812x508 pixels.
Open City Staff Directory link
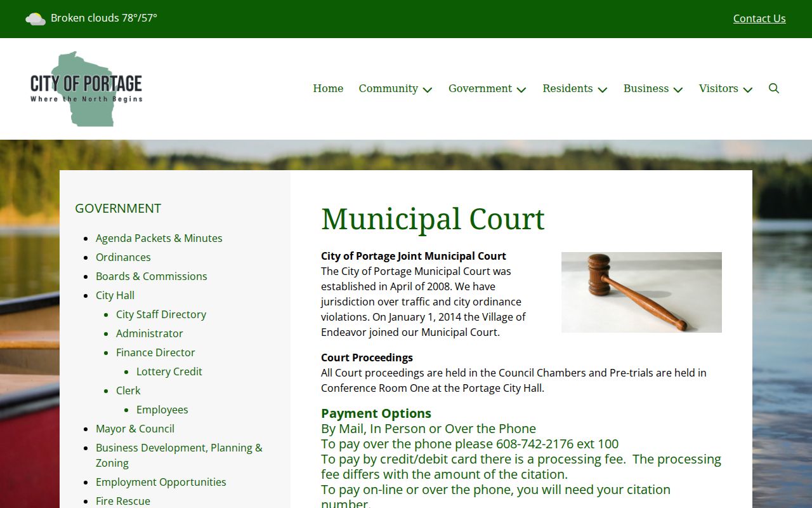pyautogui.click(x=161, y=314)
